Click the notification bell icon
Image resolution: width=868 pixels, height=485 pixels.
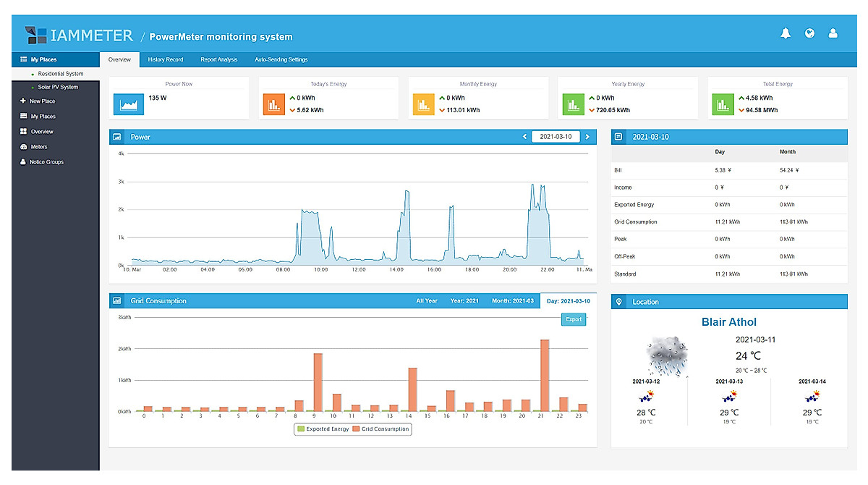pyautogui.click(x=785, y=33)
